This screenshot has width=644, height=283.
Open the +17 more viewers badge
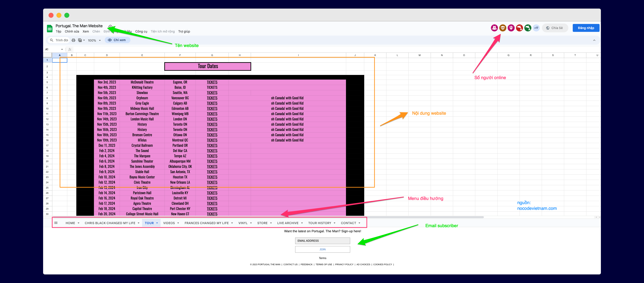(x=536, y=28)
